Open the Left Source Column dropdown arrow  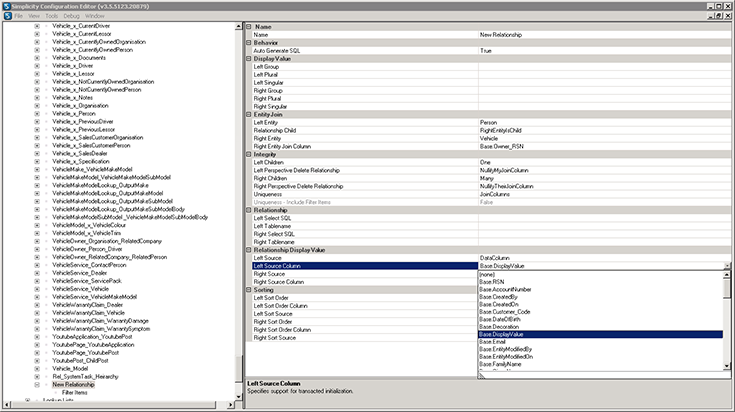[727, 266]
